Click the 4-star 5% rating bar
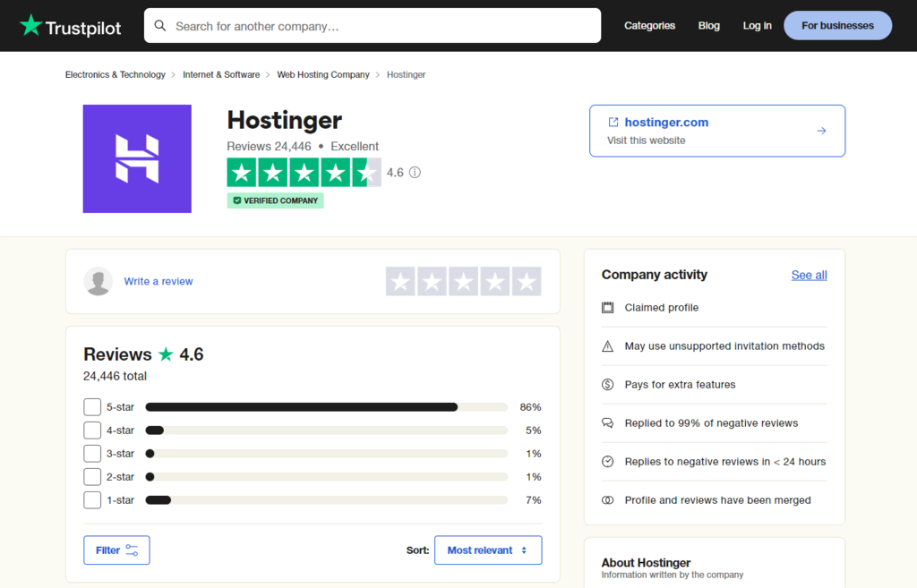The height and width of the screenshot is (588, 917). (x=326, y=430)
